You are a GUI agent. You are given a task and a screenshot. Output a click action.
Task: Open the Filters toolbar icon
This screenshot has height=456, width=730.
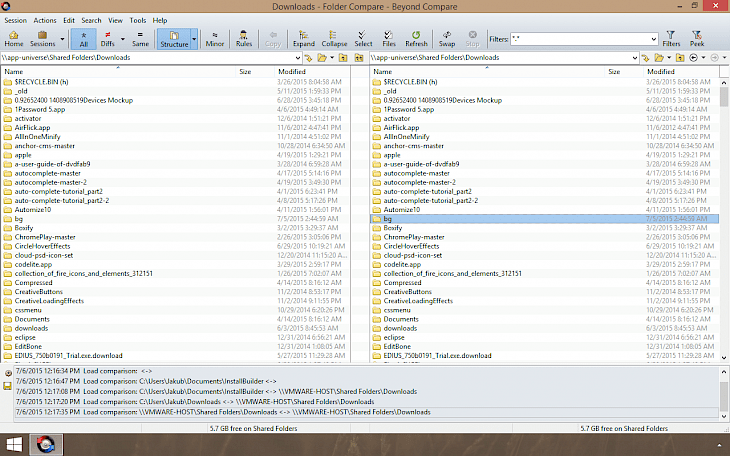[x=671, y=39]
